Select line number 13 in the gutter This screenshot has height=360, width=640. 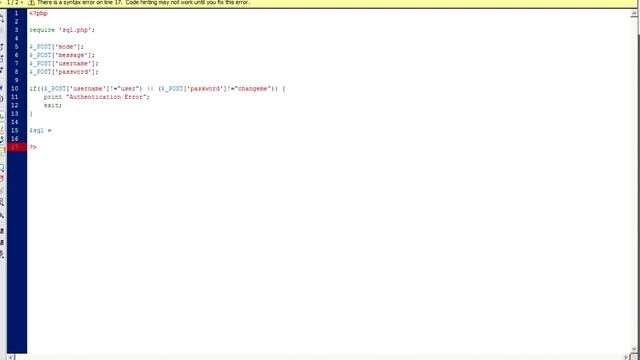15,113
